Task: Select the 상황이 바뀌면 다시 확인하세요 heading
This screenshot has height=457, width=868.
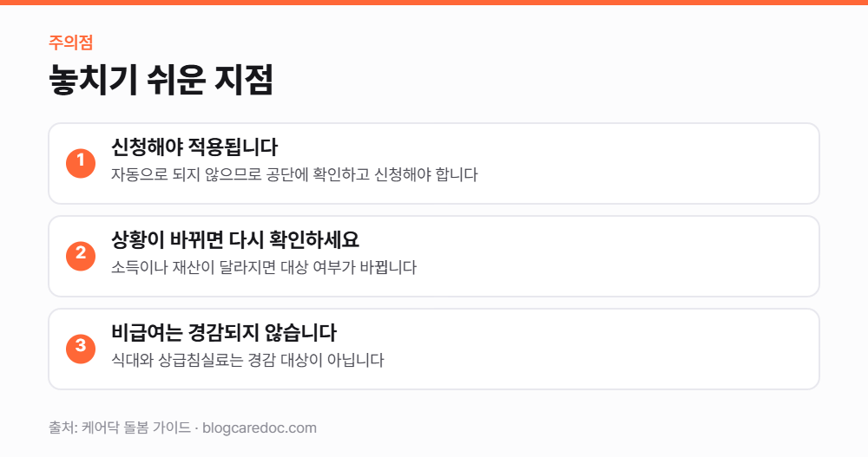Action: (235, 240)
